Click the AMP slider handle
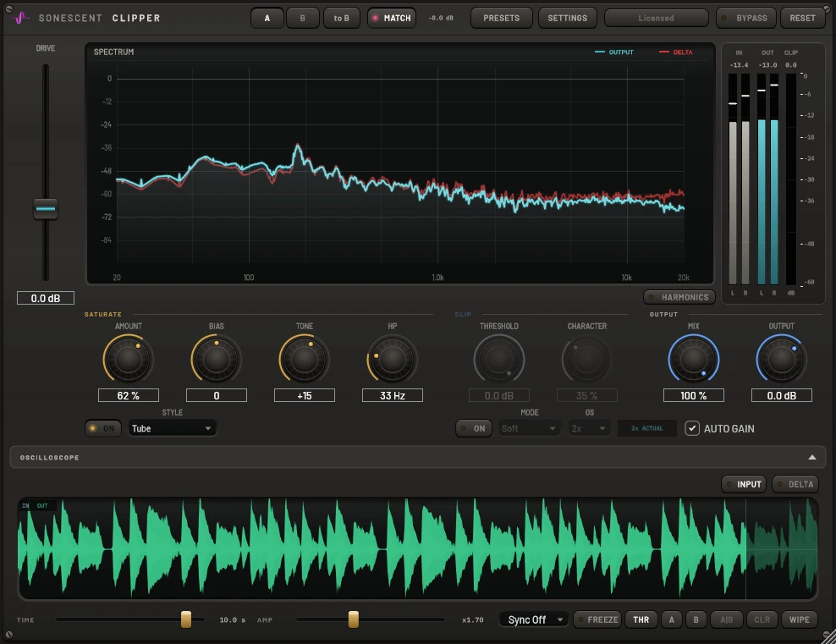The width and height of the screenshot is (836, 644). [x=353, y=619]
